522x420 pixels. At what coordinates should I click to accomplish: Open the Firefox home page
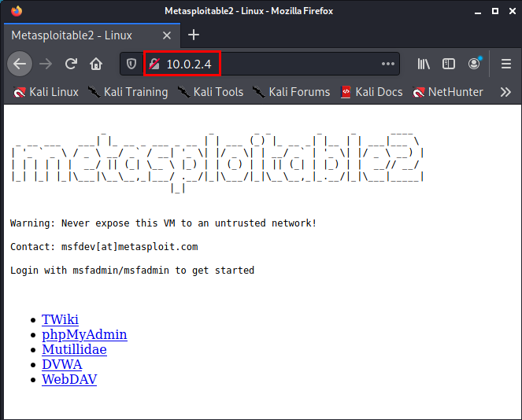[x=96, y=64]
